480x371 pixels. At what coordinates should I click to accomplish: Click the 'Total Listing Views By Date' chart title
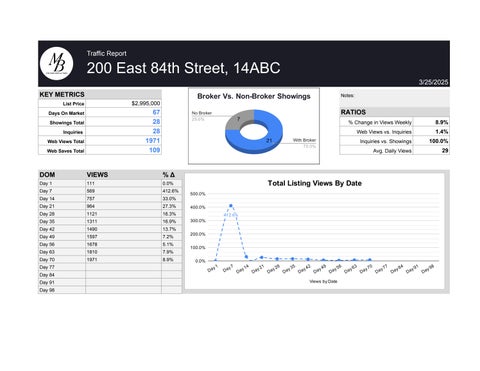pyautogui.click(x=315, y=183)
